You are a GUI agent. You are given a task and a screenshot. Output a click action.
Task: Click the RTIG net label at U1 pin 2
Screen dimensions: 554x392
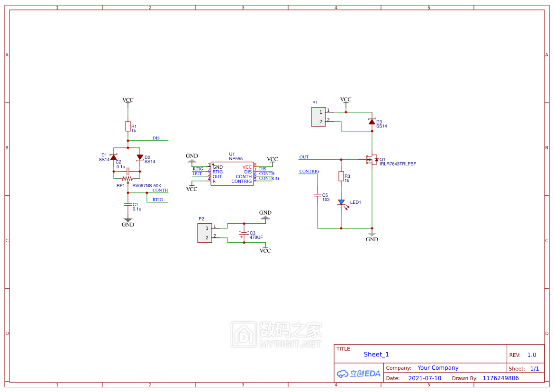tap(198, 169)
